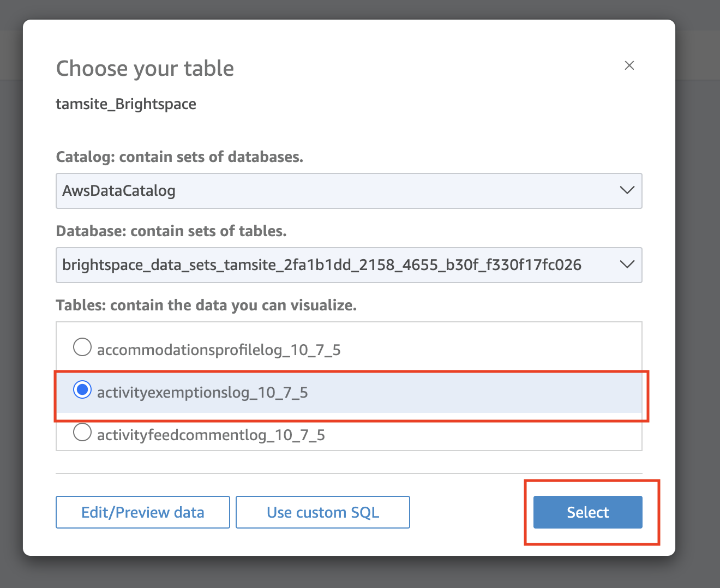The width and height of the screenshot is (720, 588).
Task: Click the Use custom SQL button
Action: tap(322, 512)
